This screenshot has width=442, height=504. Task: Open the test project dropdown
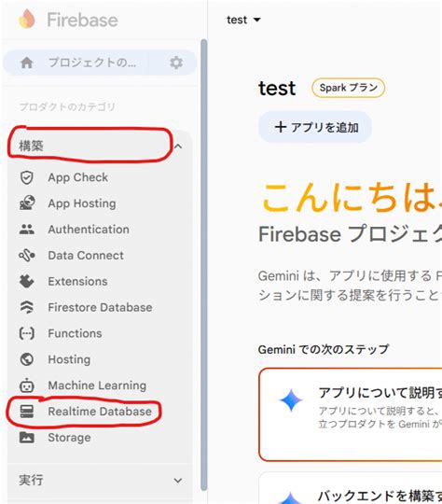coord(243,20)
